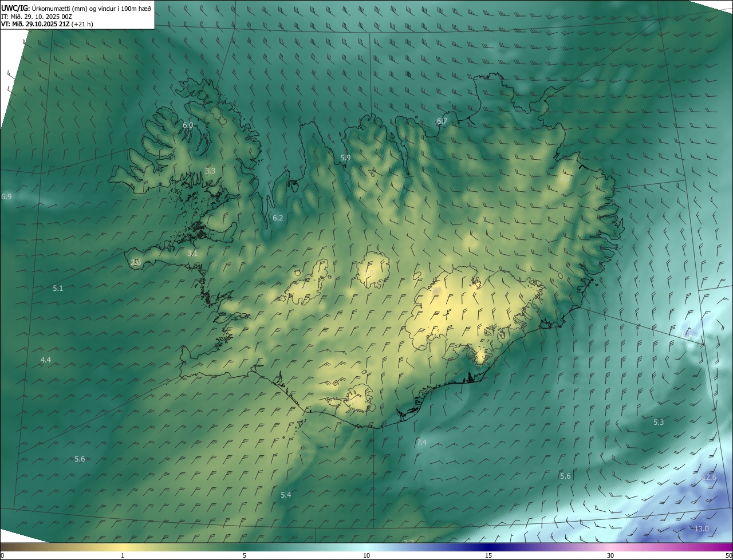Click the colour scale tick label 1
This screenshot has height=560, width=733.
123,555
